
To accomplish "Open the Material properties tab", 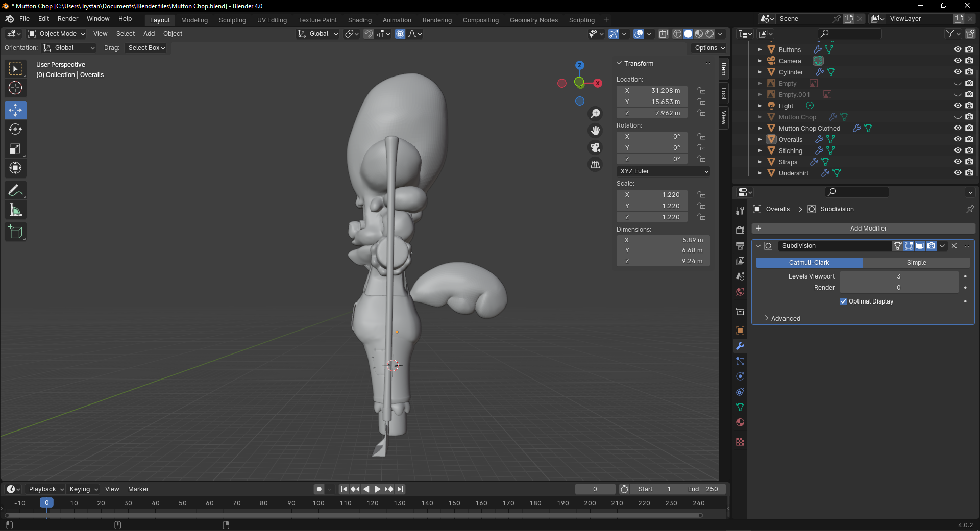I will click(740, 422).
